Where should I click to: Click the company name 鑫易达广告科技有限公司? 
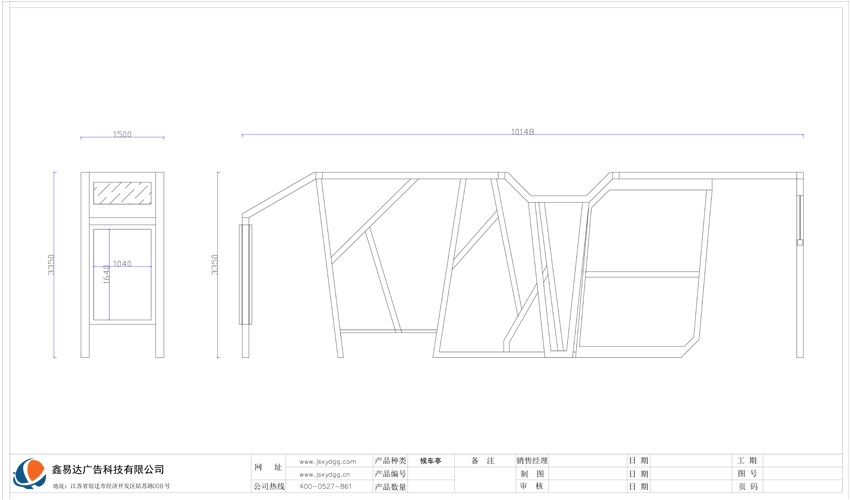point(108,470)
